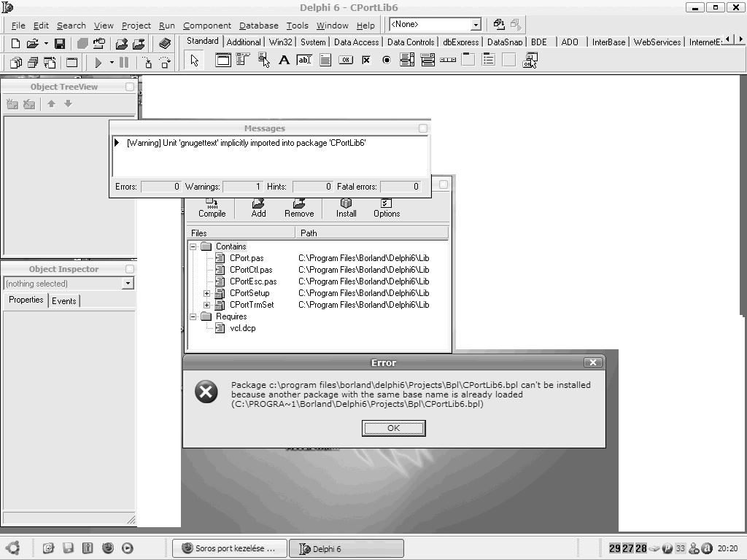Expand the warning message triangle

pyautogui.click(x=117, y=143)
